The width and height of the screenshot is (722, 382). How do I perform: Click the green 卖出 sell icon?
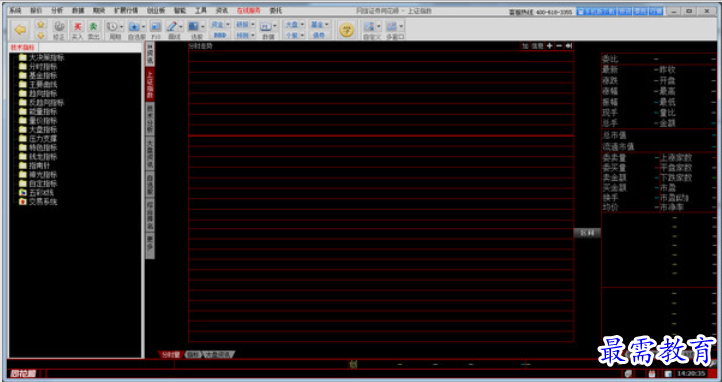click(93, 27)
